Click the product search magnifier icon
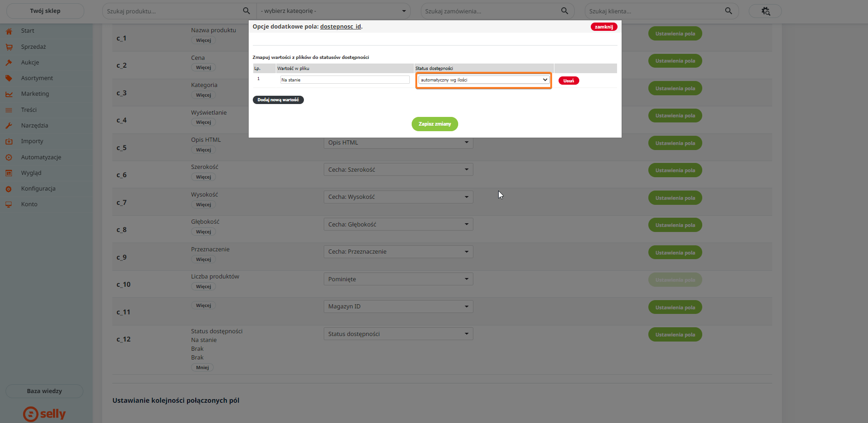 pos(246,11)
